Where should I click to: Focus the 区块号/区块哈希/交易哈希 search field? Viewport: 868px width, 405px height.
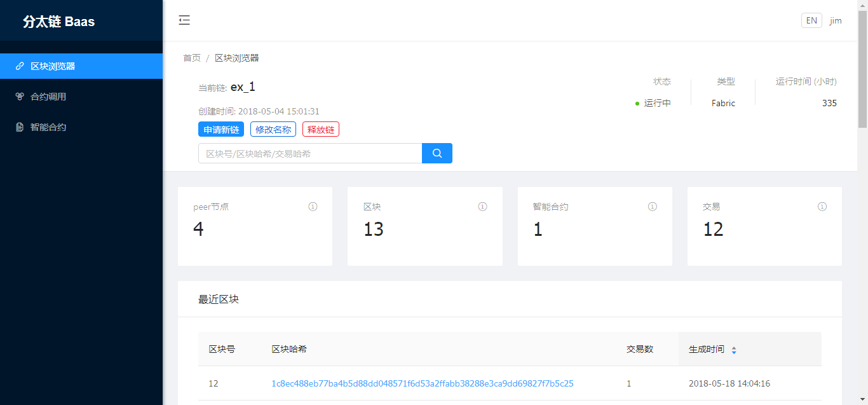pyautogui.click(x=310, y=153)
